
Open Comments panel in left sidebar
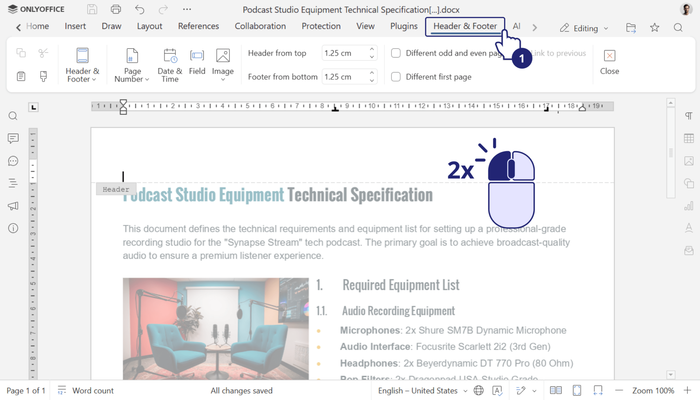(13, 138)
